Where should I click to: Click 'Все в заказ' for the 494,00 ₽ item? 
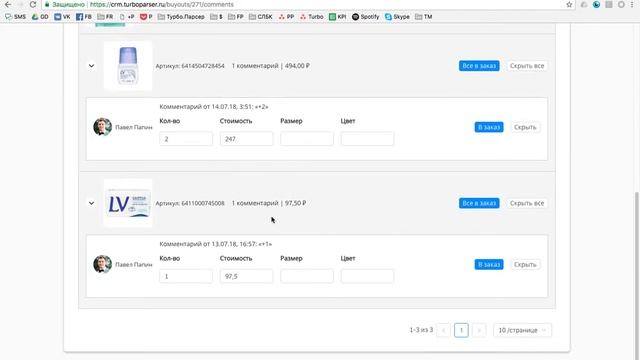click(x=479, y=66)
